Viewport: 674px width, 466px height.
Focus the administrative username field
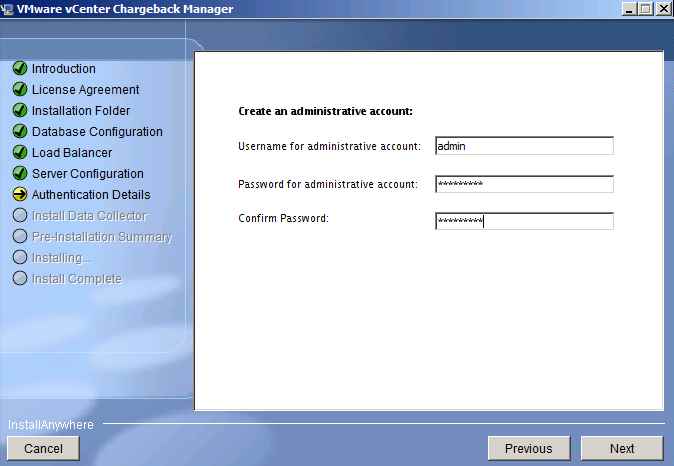524,146
